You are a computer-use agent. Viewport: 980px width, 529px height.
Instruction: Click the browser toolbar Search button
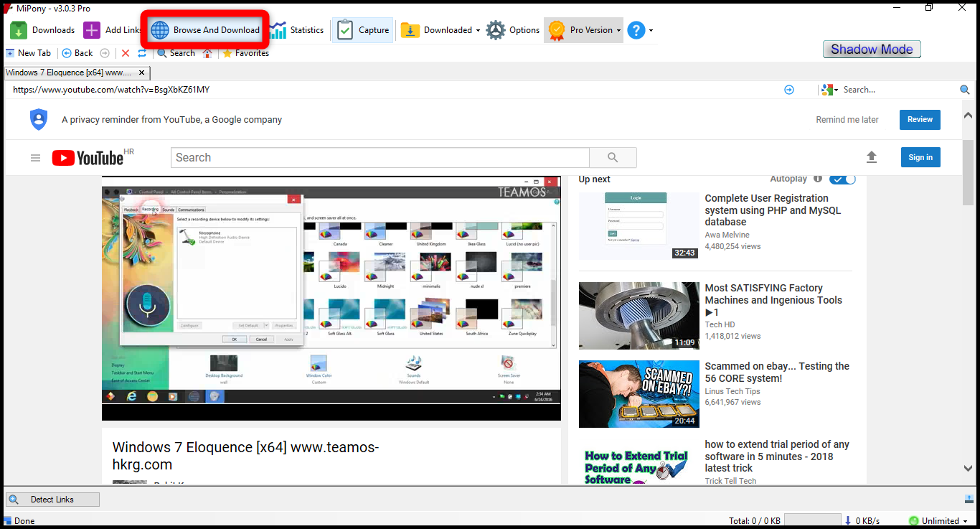pos(176,53)
